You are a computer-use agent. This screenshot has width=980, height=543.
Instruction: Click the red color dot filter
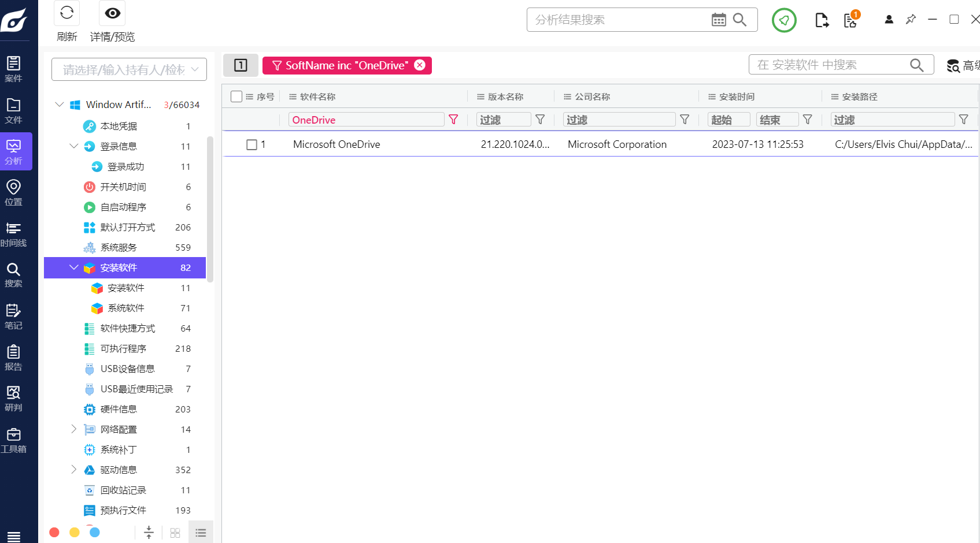[54, 533]
